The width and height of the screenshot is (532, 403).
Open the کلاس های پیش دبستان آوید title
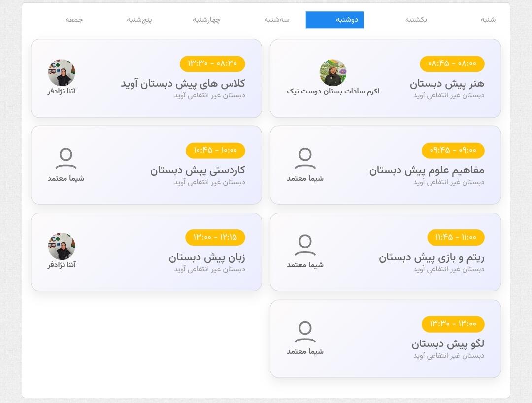[183, 83]
